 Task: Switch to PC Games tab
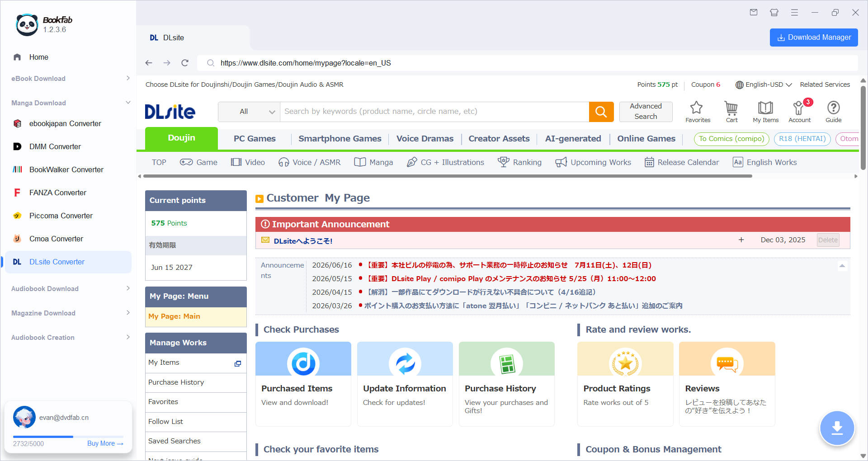[255, 139]
